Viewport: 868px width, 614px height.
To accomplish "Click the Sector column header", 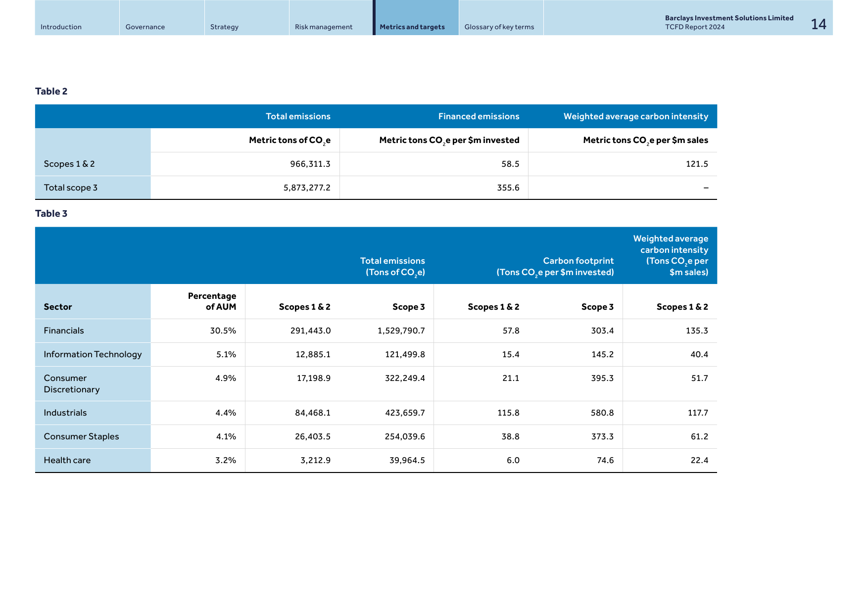I will click(x=58, y=307).
